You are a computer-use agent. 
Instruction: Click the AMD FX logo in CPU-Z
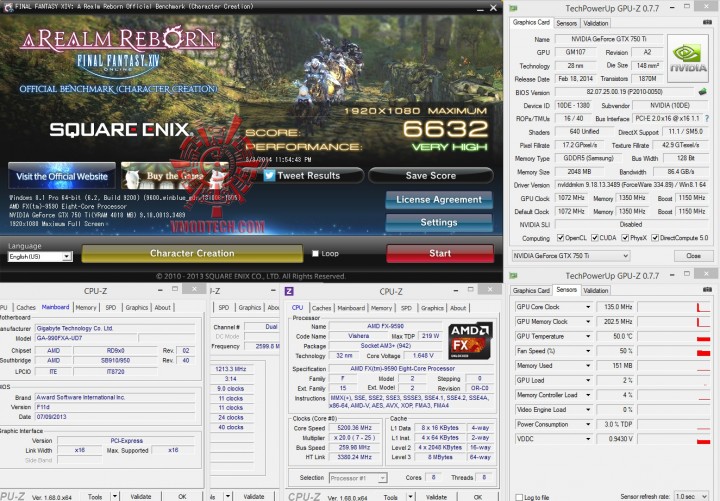coord(470,341)
